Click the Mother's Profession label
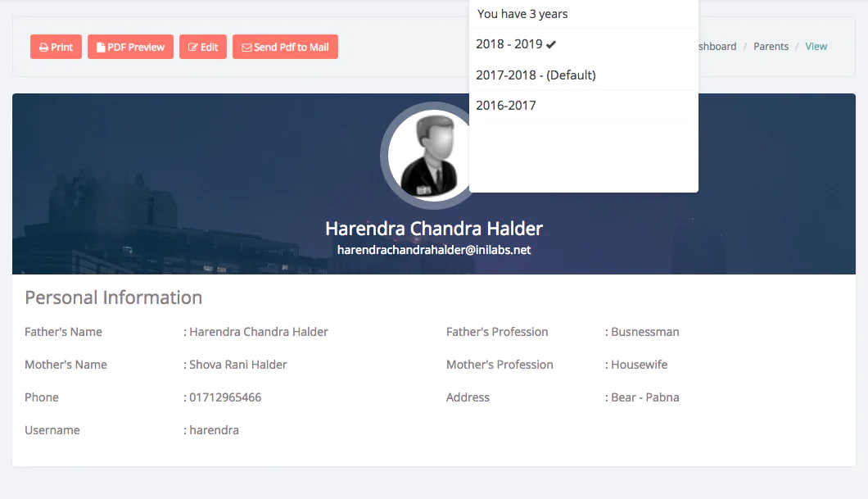 click(x=500, y=365)
